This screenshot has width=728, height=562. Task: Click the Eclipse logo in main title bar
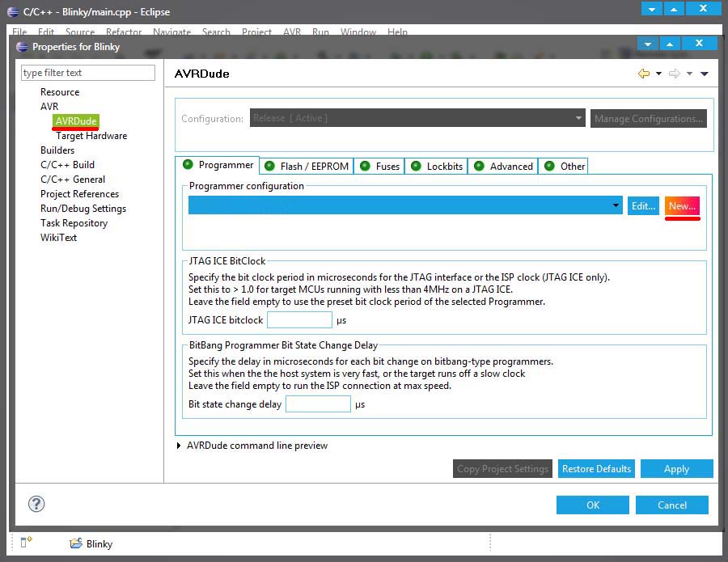pos(13,12)
